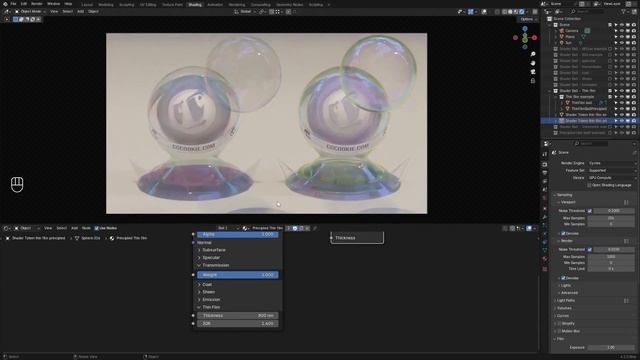Click the zoom magnifier gizmo icon
This screenshot has height=360, width=640.
click(533, 54)
